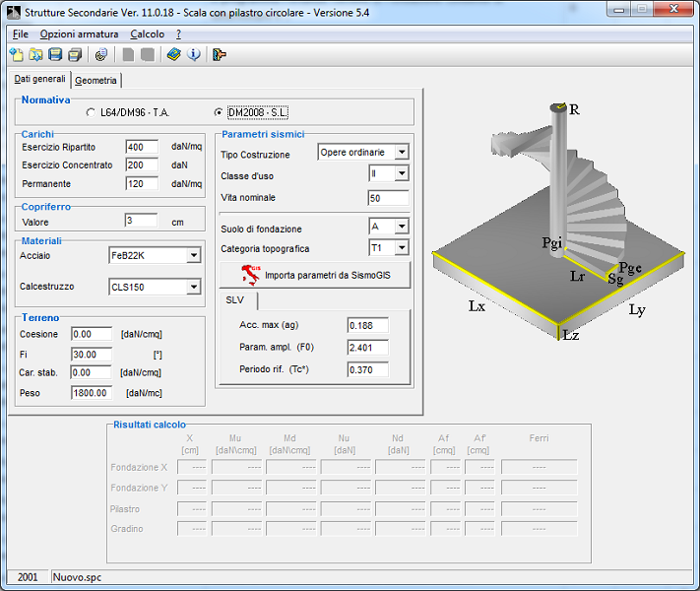Click the Gradino Mu result cell
The image size is (700, 591).
coord(236,529)
